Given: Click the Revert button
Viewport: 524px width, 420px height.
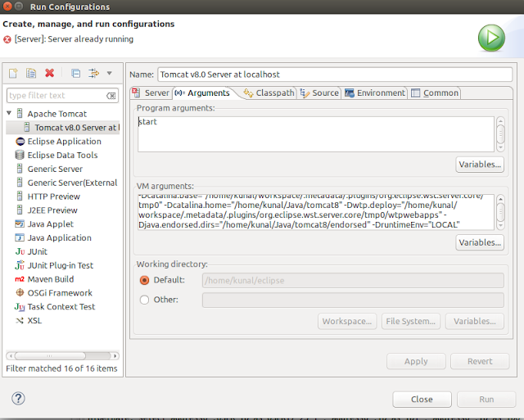Looking at the screenshot, I should 480,361.
